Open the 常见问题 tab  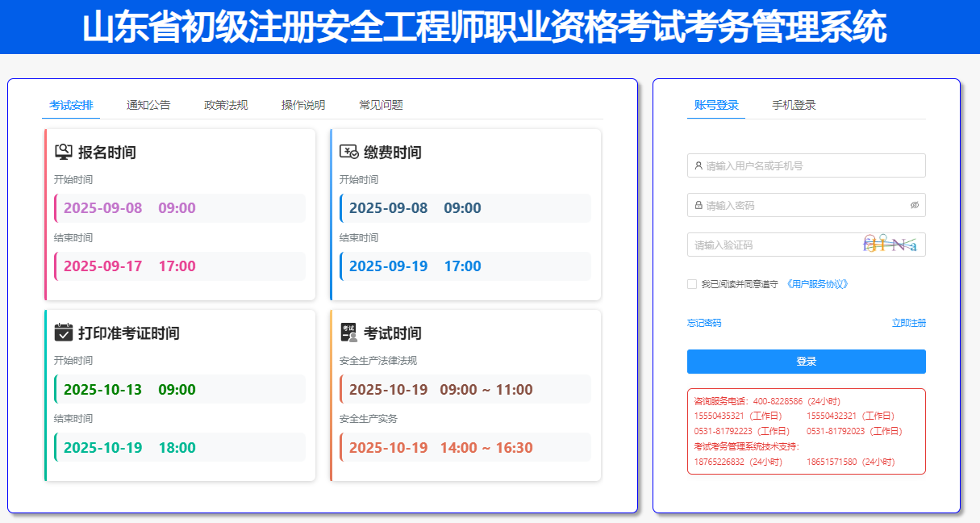tap(381, 105)
